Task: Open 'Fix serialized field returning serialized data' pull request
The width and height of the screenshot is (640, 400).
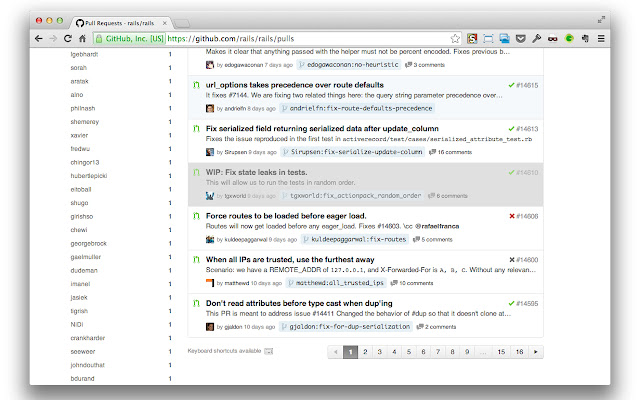Action: point(322,129)
